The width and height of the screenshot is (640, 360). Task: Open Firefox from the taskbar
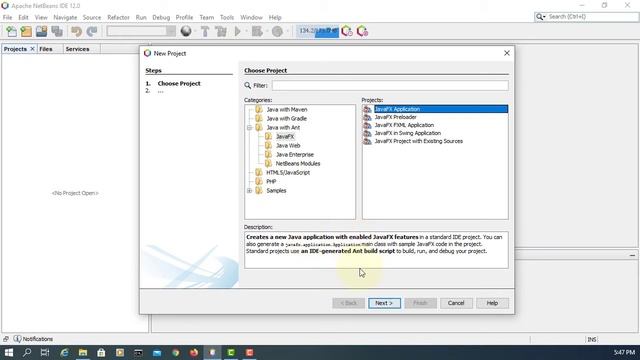pyautogui.click(x=194, y=352)
